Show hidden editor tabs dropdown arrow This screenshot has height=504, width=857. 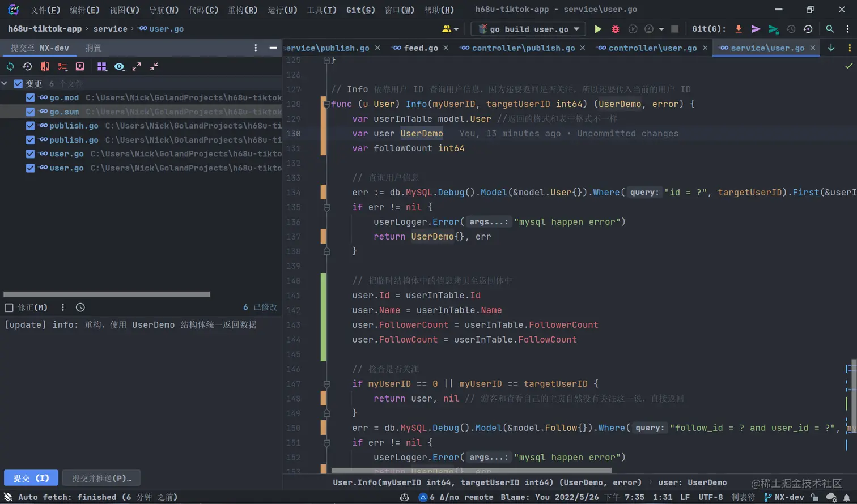(831, 48)
